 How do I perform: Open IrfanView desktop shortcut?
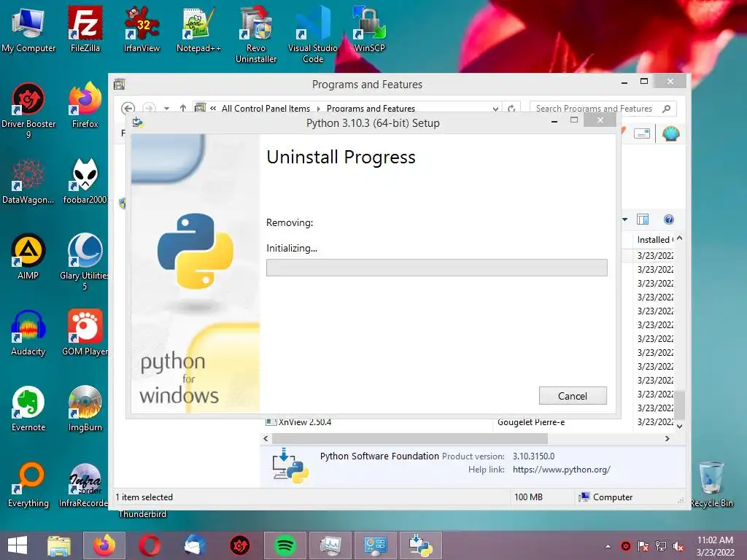tap(142, 29)
